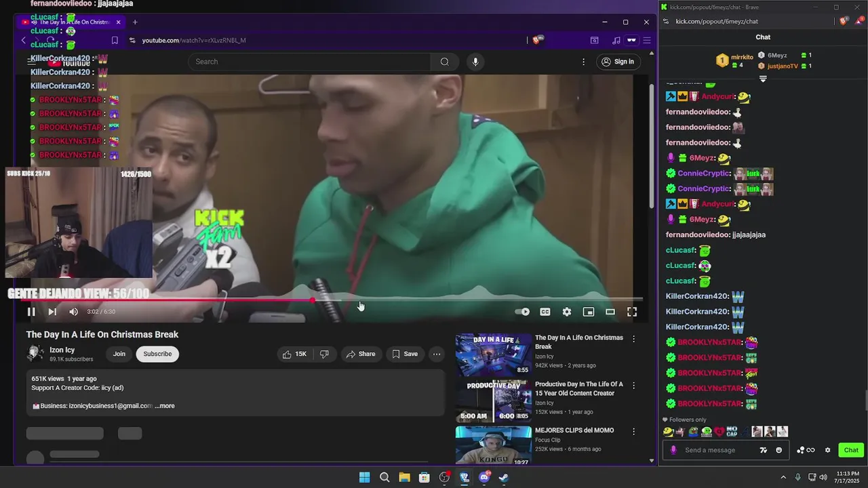Viewport: 868px width, 488px height.
Task: Open justjanoTV leaderboard entry
Action: 783,66
